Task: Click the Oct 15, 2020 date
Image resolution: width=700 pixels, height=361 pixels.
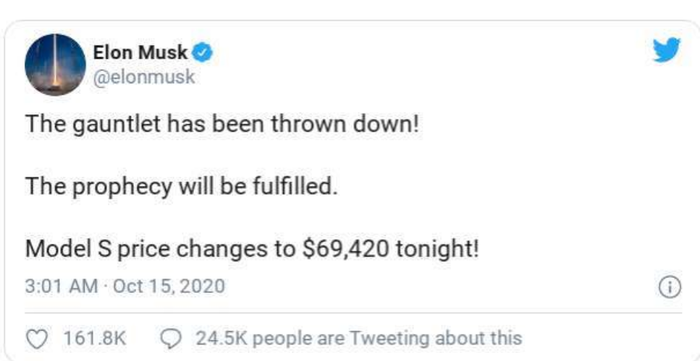Action: coord(169,286)
